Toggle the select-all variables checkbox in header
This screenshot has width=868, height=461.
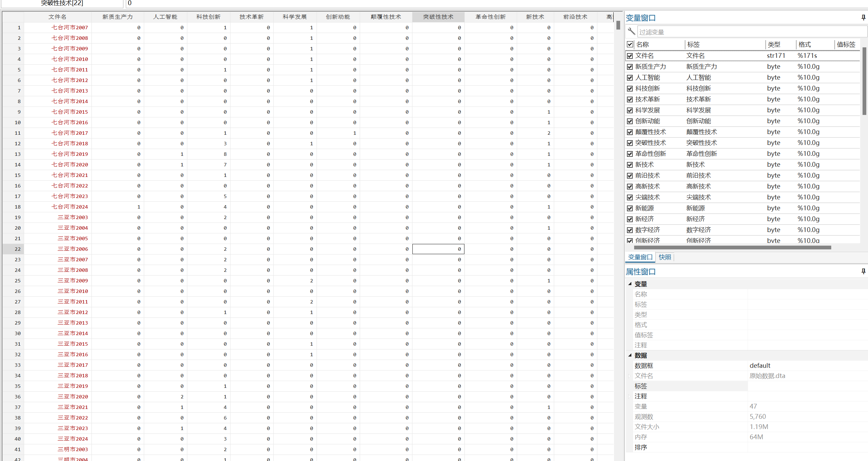click(630, 44)
